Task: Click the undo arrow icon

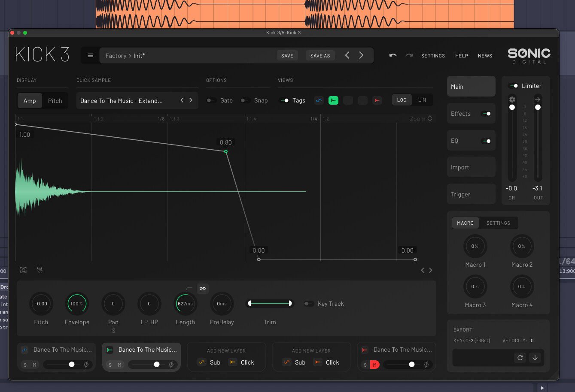Action: pos(392,56)
